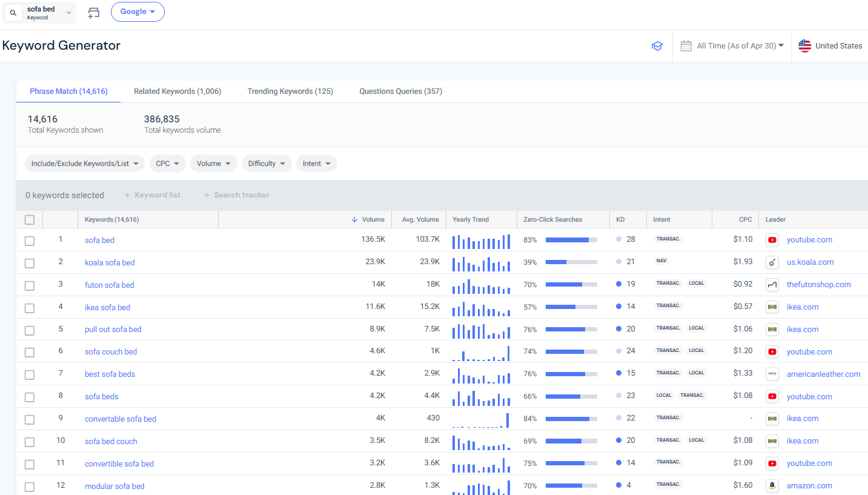Sort by the Zero-Click Searches column header
Image resolution: width=868 pixels, height=495 pixels.
tap(552, 220)
